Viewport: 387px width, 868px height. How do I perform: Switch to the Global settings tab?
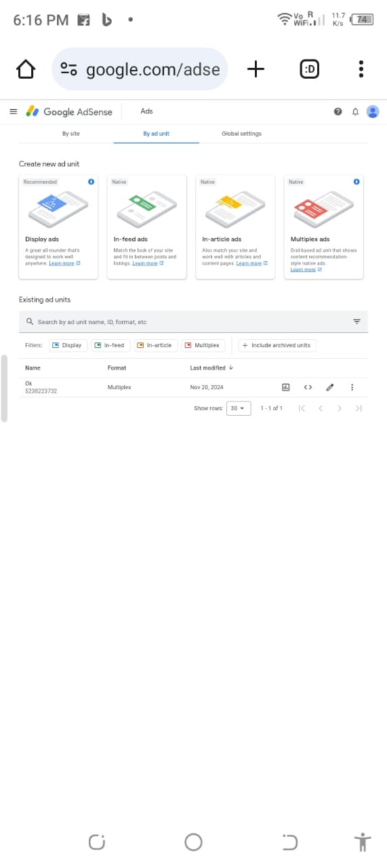[x=242, y=134]
